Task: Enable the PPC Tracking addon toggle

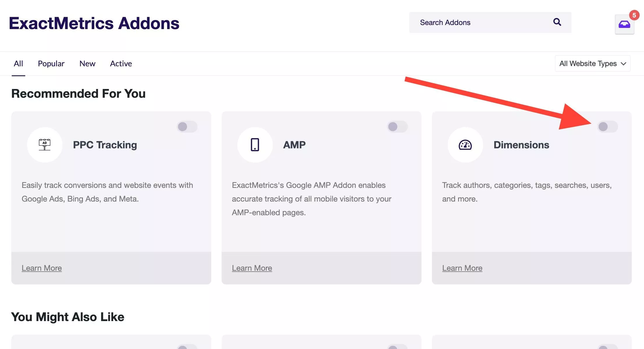Action: 187,127
